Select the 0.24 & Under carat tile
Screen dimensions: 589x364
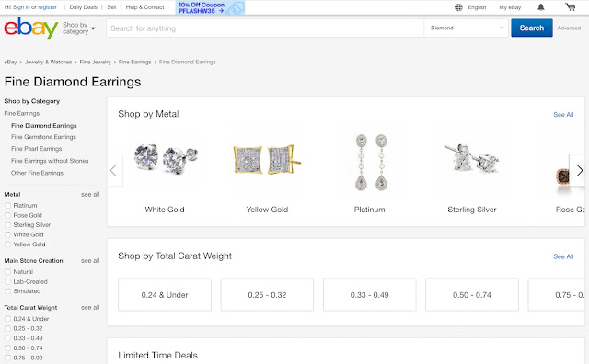pyautogui.click(x=165, y=294)
